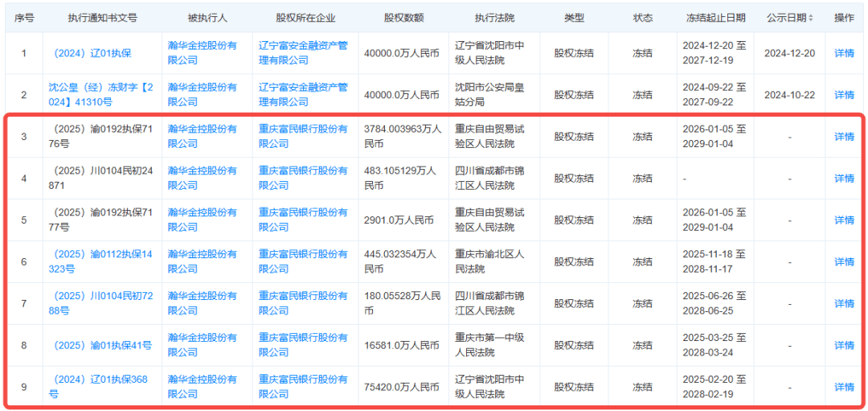Click the 股权所在企业 column header
Image resolution: width=868 pixels, height=411 pixels.
(305, 18)
